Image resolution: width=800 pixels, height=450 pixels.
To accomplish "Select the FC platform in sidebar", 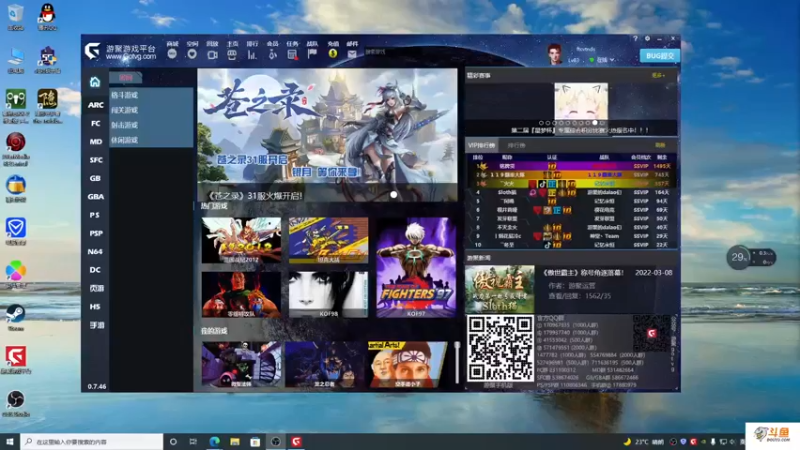I will (96, 123).
